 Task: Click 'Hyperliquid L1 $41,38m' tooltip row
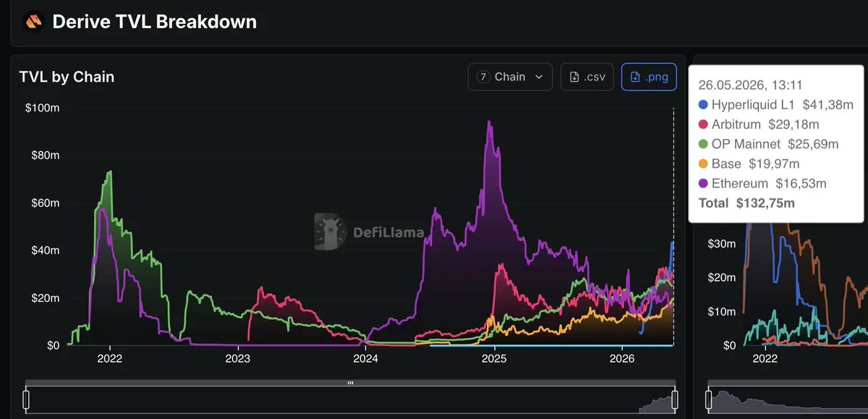tap(775, 105)
